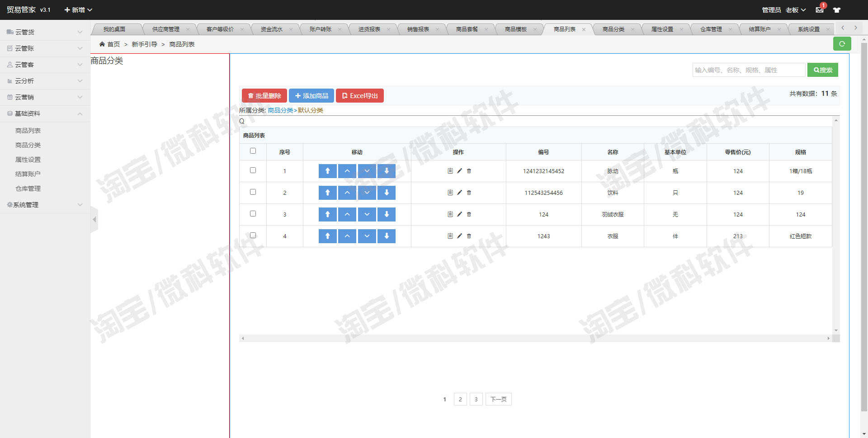The width and height of the screenshot is (868, 438).
Task: Switch to the 我的桌面 tab
Action: pyautogui.click(x=114, y=29)
